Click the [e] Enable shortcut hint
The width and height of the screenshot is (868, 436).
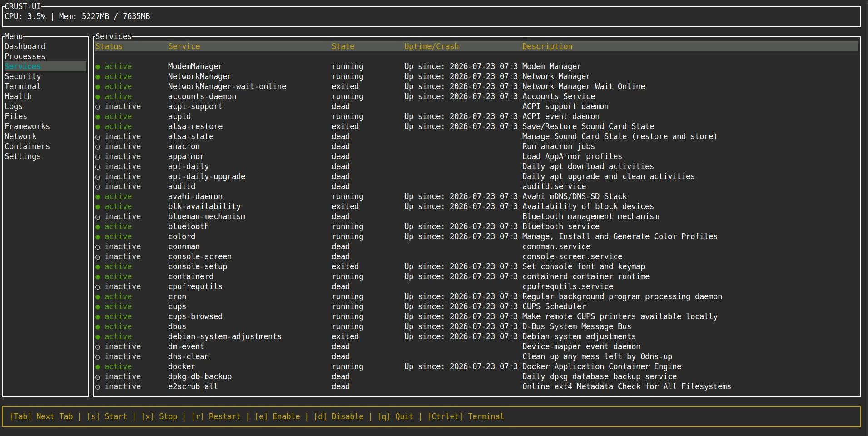click(277, 416)
